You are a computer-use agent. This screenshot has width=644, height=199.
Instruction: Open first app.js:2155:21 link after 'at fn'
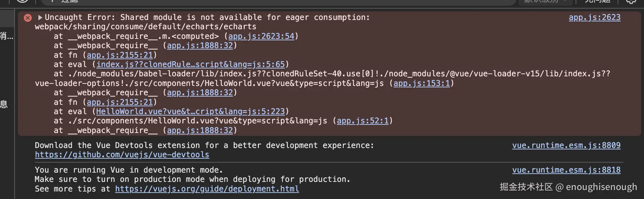pyautogui.click(x=120, y=55)
